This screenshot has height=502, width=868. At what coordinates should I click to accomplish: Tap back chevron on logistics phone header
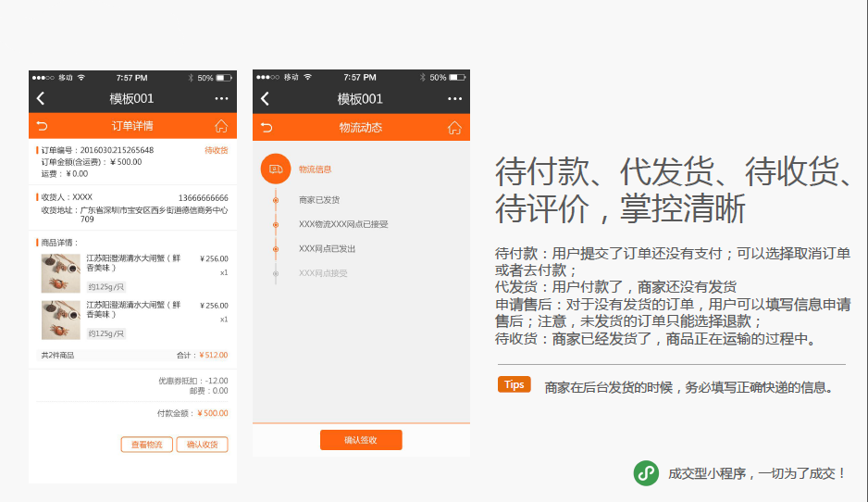[266, 98]
